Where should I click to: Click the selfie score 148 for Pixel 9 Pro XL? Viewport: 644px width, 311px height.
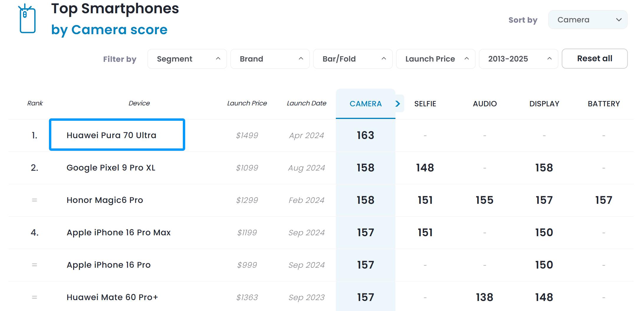point(425,168)
